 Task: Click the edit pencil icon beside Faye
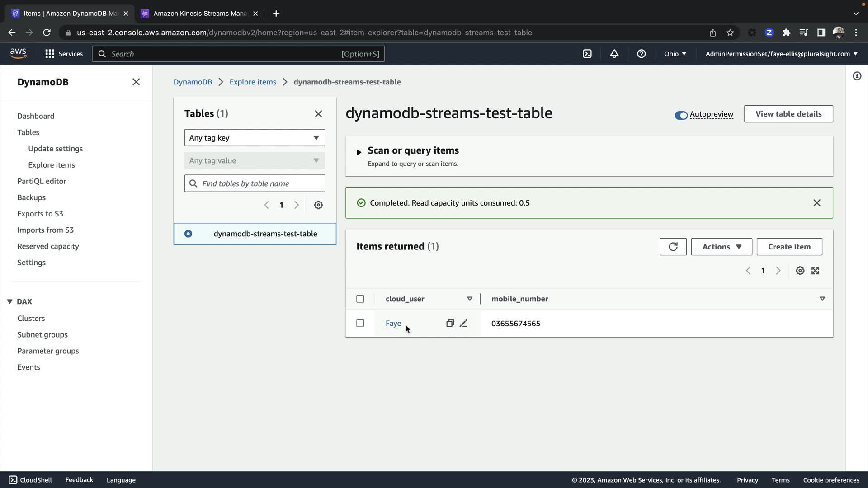tap(463, 324)
